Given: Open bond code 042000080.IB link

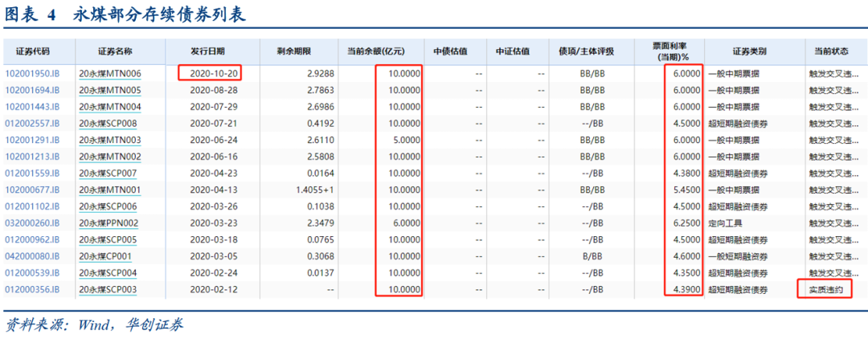Looking at the screenshot, I should [32, 256].
